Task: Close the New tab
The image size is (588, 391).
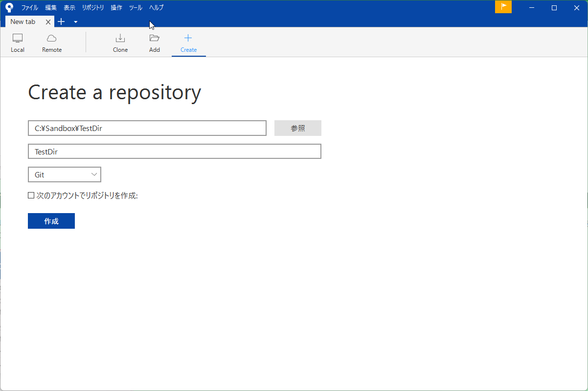Action: click(48, 22)
